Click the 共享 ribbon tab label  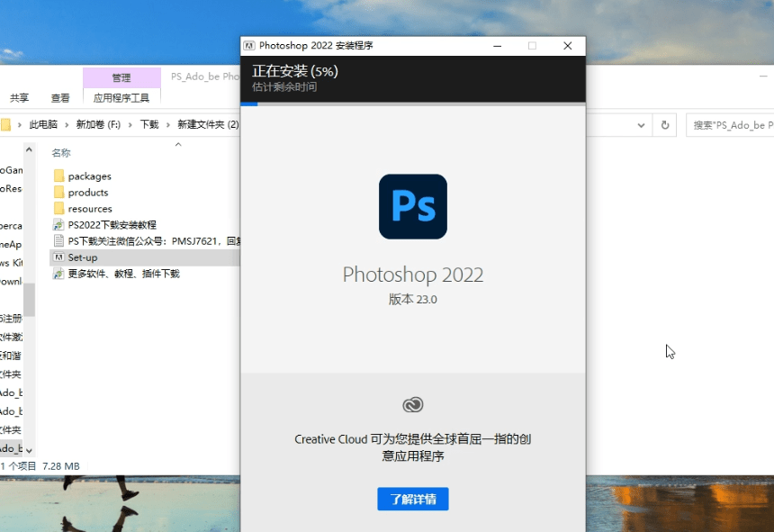(x=21, y=97)
